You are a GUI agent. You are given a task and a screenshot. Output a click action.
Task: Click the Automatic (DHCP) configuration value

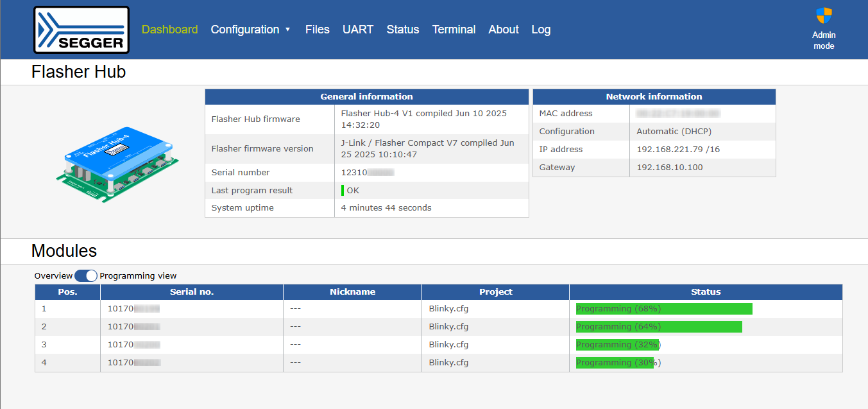[x=674, y=132]
